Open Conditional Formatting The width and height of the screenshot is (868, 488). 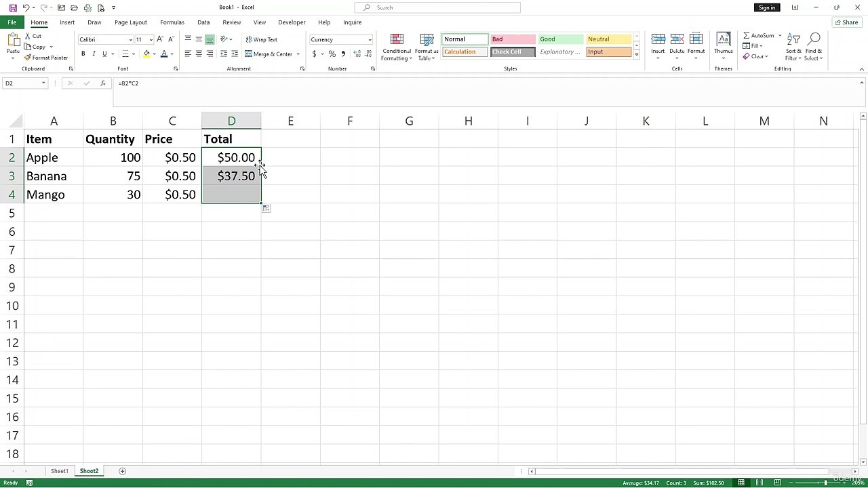[x=397, y=47]
